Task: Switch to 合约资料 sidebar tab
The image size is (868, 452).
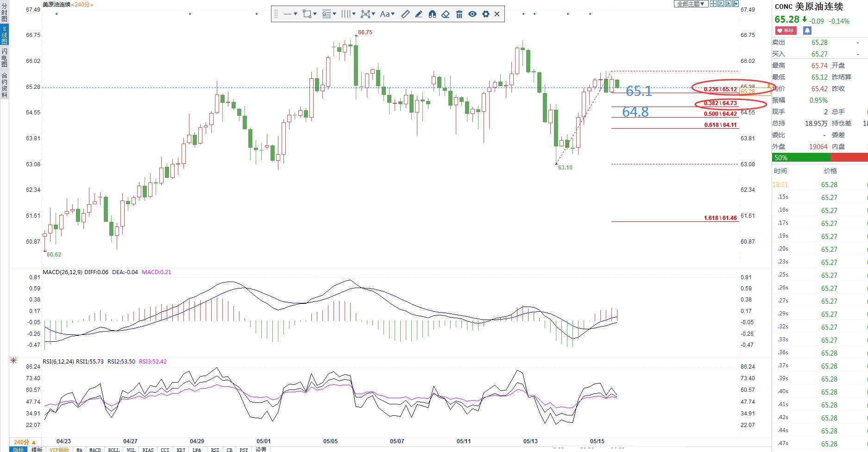Action: click(5, 85)
